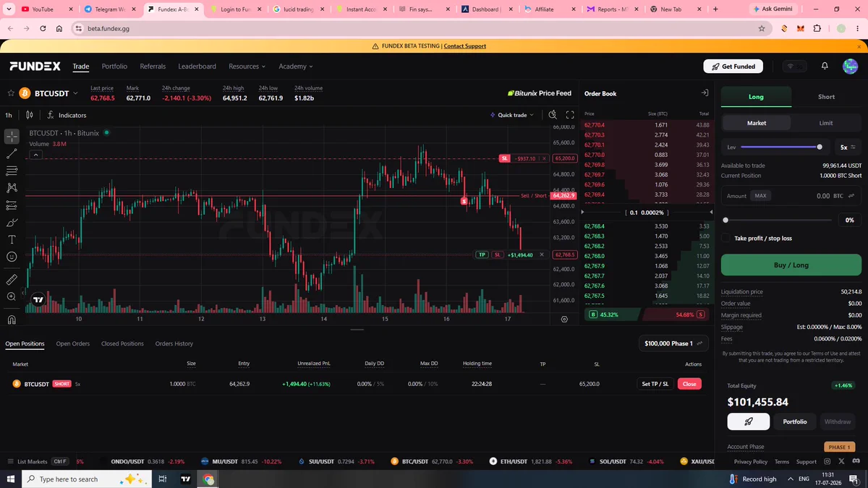Select the Market order type

[x=757, y=123]
